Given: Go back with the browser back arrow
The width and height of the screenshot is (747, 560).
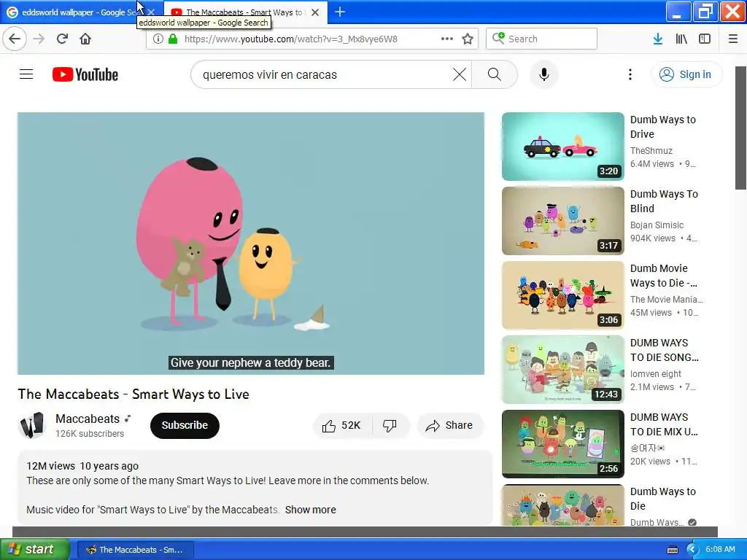Looking at the screenshot, I should pyautogui.click(x=15, y=39).
